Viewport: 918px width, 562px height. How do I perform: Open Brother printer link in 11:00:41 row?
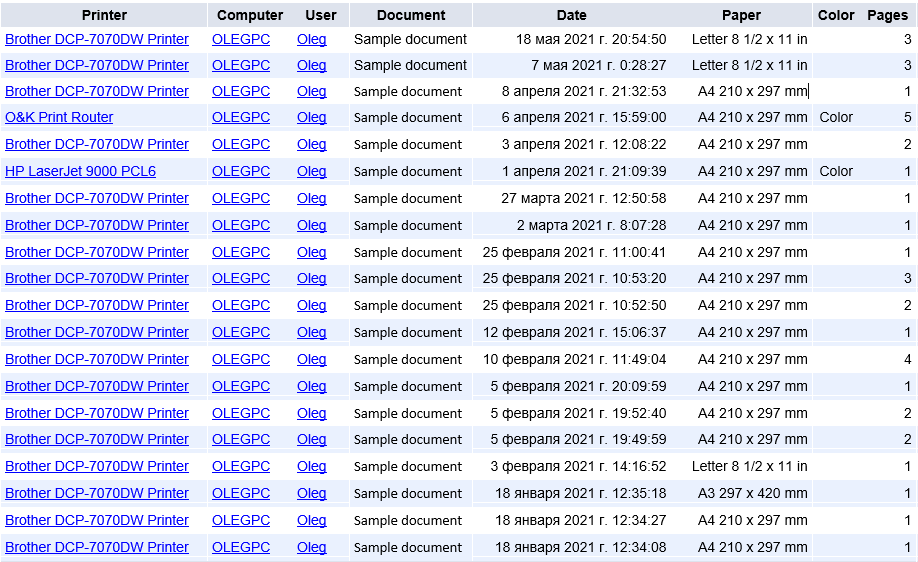coord(97,252)
